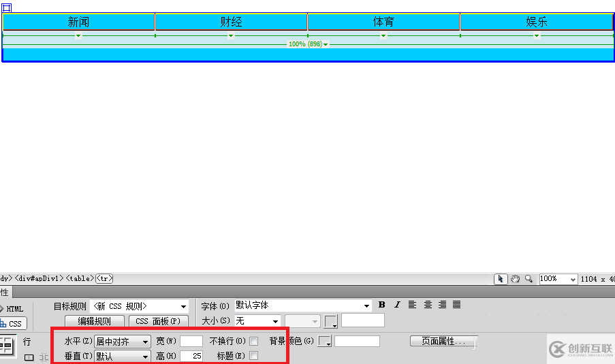
Task: Click the 高 height field showing 25
Action: [191, 356]
